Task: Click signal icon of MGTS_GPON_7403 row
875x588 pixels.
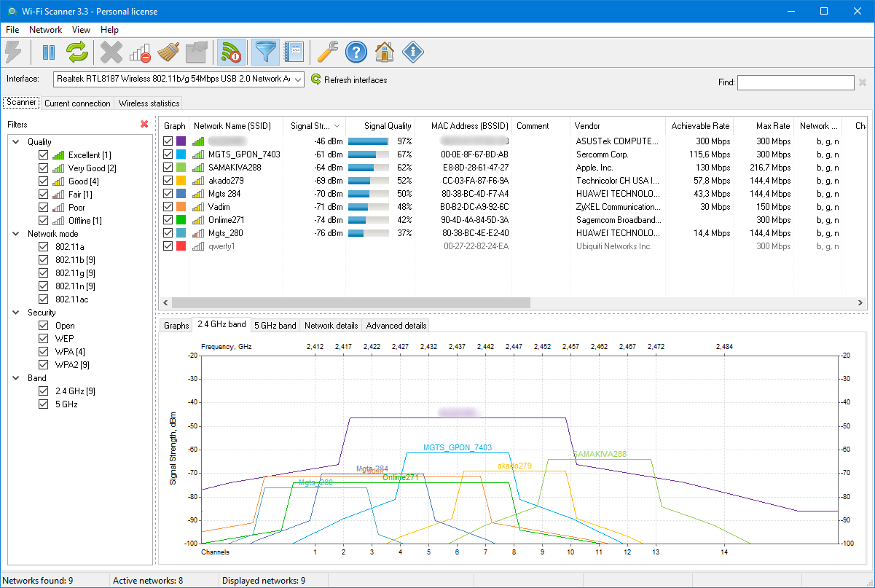Action: click(198, 154)
